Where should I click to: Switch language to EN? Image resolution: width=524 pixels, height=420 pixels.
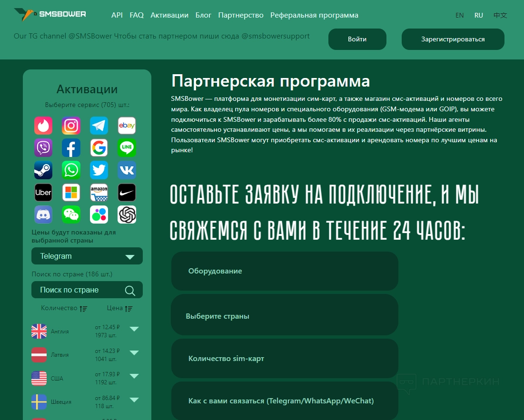click(x=459, y=15)
